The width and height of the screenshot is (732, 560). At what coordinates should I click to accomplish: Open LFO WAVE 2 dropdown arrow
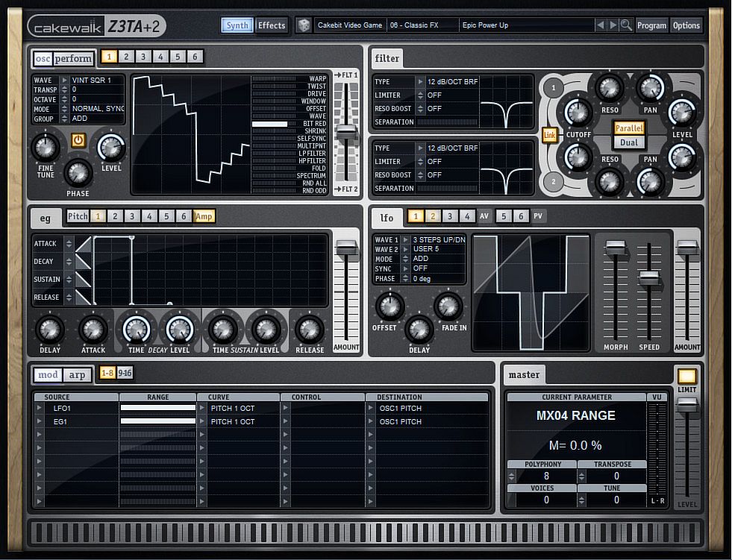406,249
